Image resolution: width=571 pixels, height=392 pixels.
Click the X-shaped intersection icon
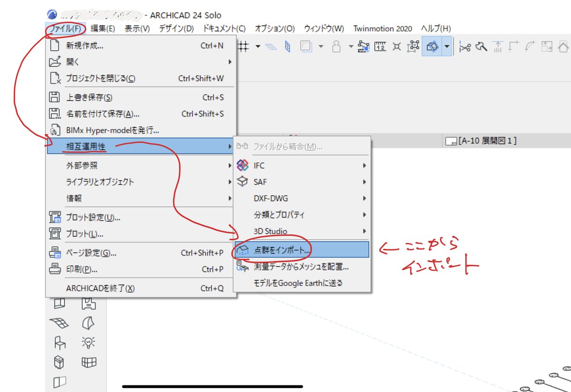(x=397, y=47)
